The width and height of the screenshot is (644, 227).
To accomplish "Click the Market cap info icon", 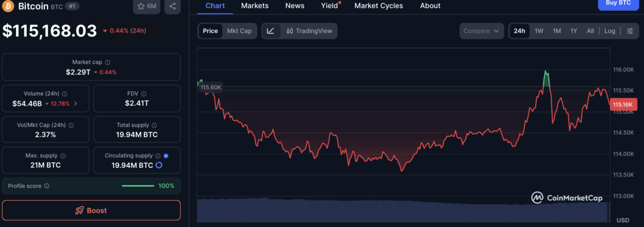I will pos(108,63).
